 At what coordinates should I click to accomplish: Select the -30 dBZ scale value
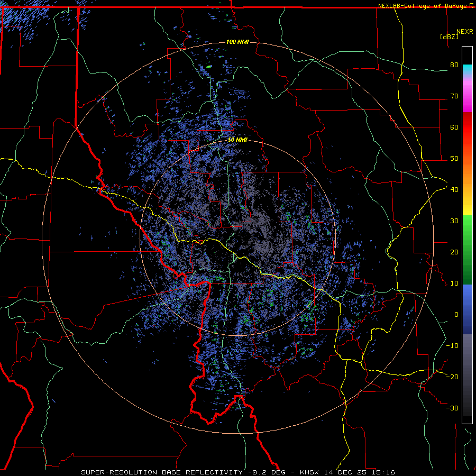click(452, 408)
